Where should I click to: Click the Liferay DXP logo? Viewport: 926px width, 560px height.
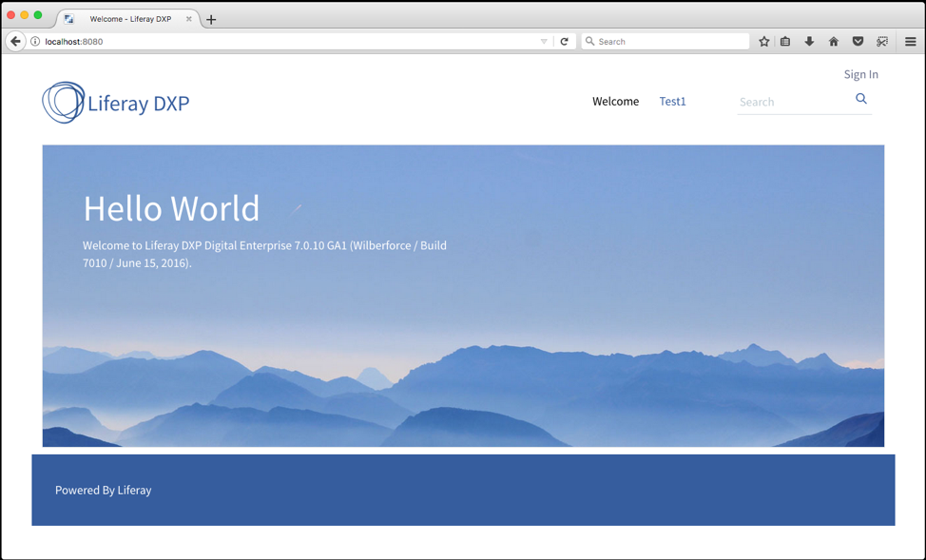point(116,103)
